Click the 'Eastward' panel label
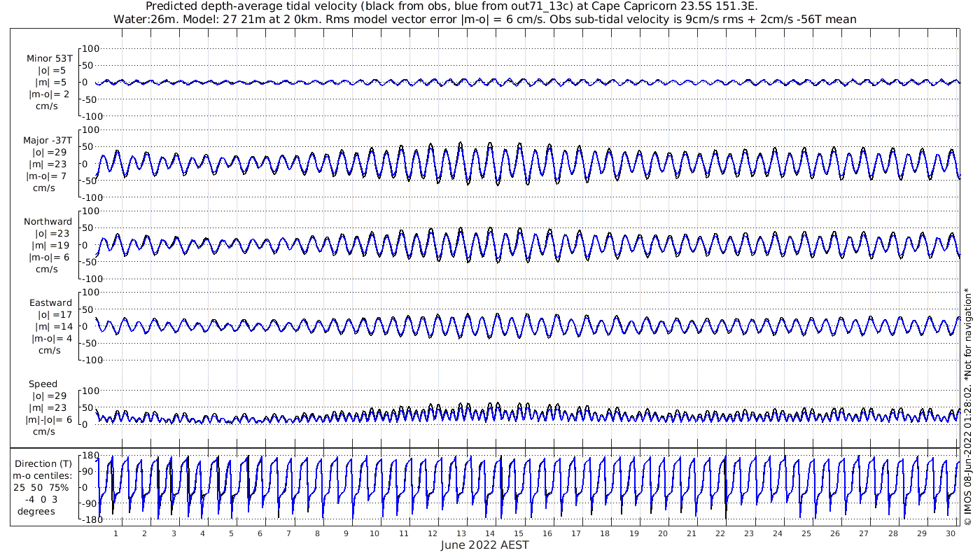 pos(50,302)
